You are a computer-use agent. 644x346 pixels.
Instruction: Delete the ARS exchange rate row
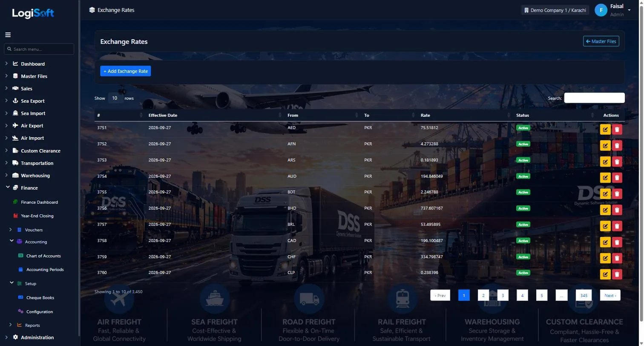[x=617, y=162]
